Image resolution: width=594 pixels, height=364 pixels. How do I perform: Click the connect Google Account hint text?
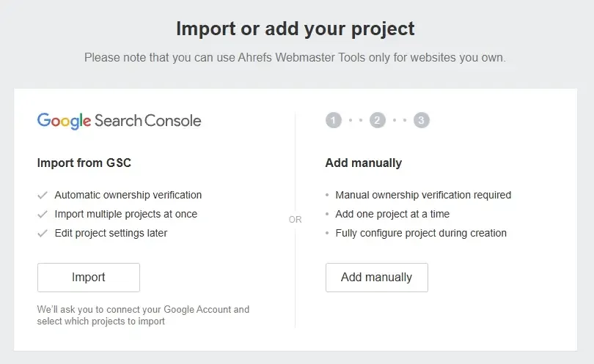pos(143,315)
